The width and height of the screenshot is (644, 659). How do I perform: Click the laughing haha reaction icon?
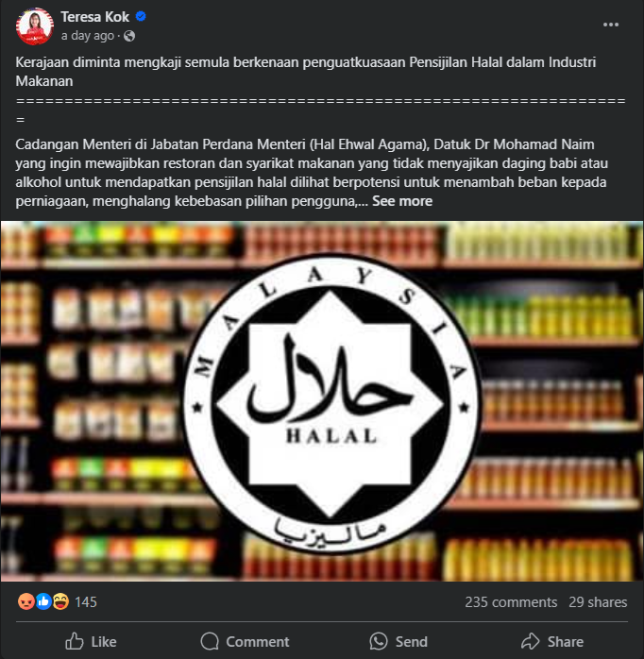click(x=60, y=601)
